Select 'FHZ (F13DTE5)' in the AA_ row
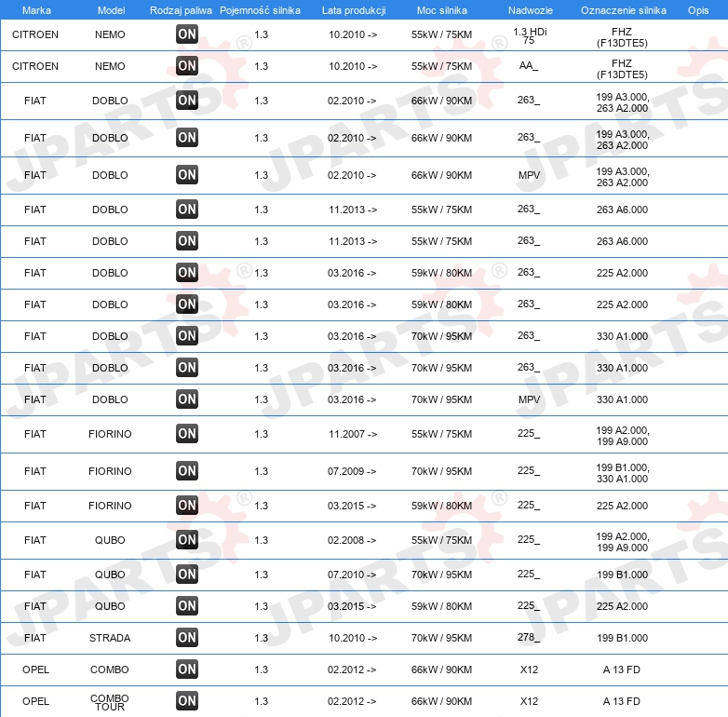Viewport: 728px width, 717px height. click(x=622, y=69)
